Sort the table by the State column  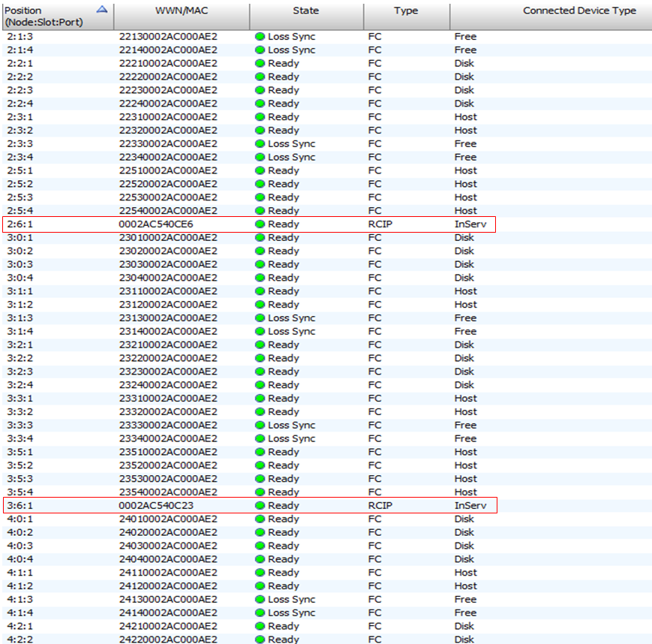tap(305, 11)
